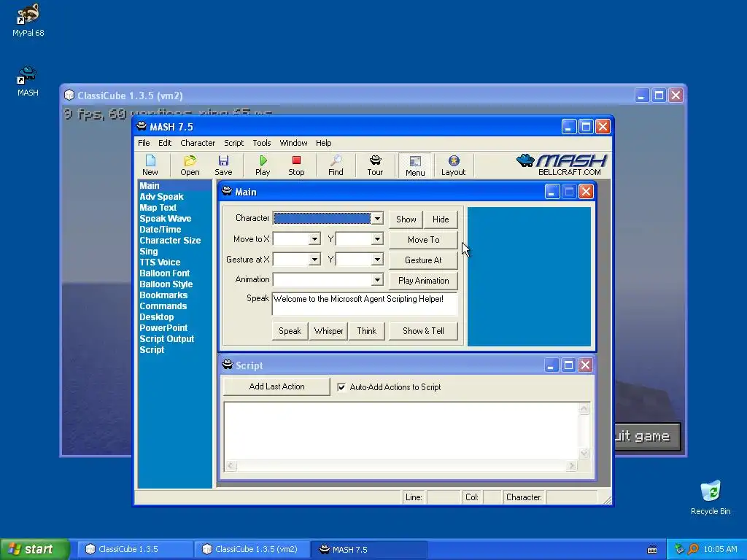The height and width of the screenshot is (560, 747).
Task: Open the MyPal 68 desktop shortcut
Action: [x=28, y=20]
